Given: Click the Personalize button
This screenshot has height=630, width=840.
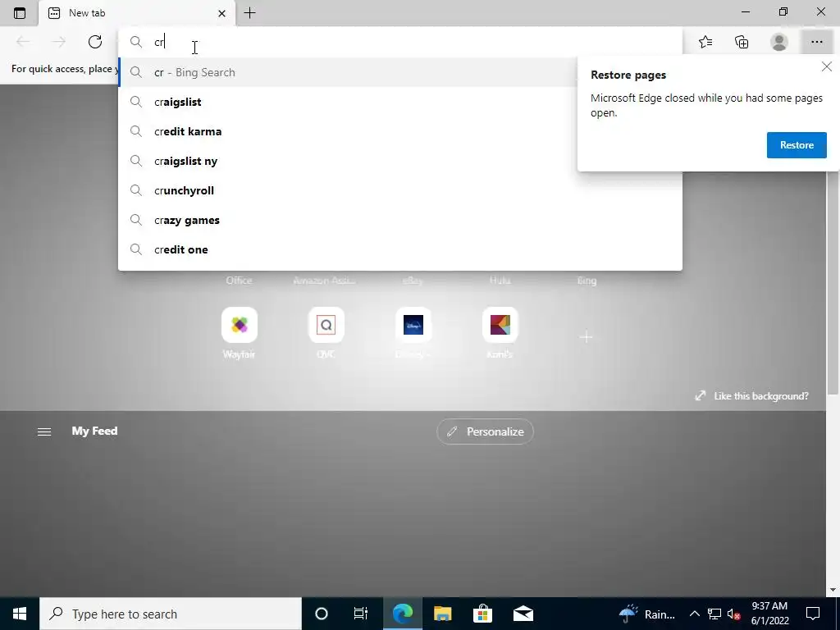Looking at the screenshot, I should (486, 431).
